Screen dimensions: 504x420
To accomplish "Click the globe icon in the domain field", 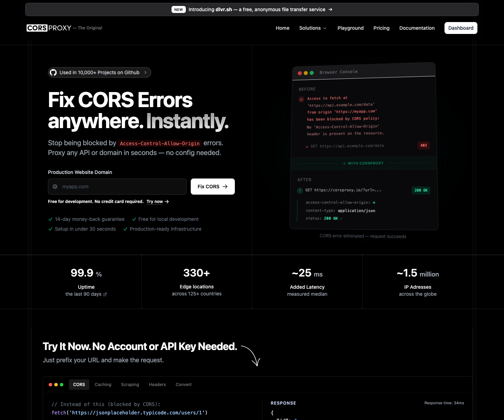I will click(55, 187).
